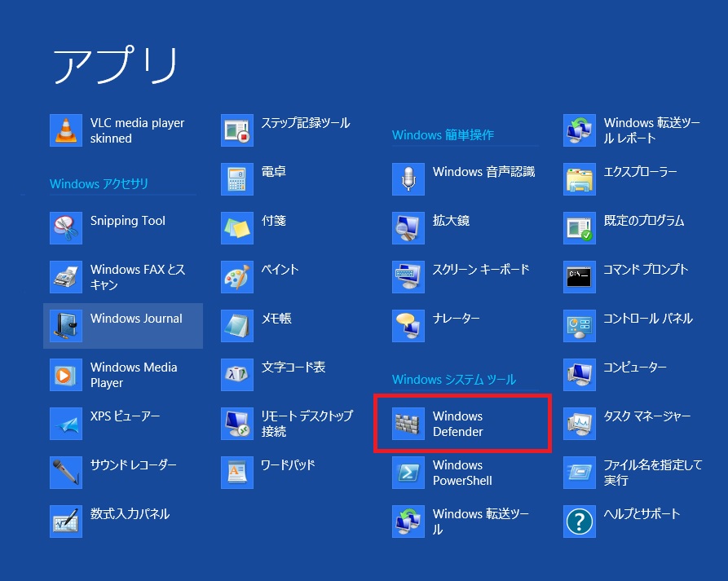Click the "Windows Journal" label text
The image size is (728, 581).
coord(136,319)
